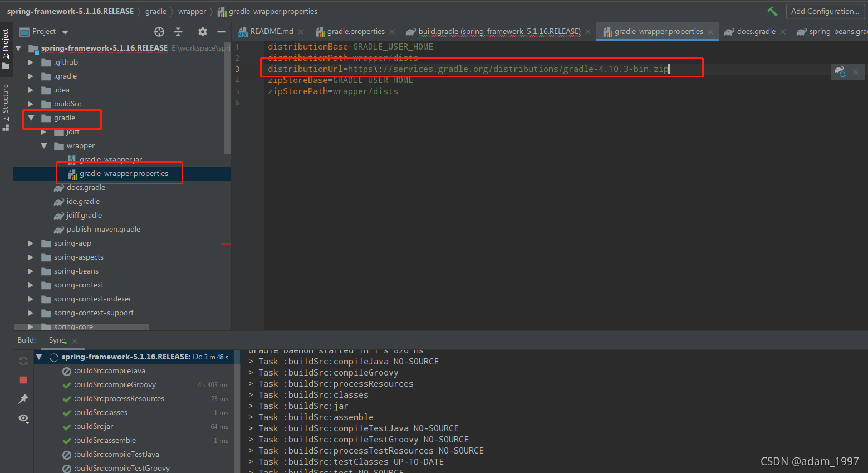Expand the .github folder
Screen dimensions: 868x473
[31, 62]
